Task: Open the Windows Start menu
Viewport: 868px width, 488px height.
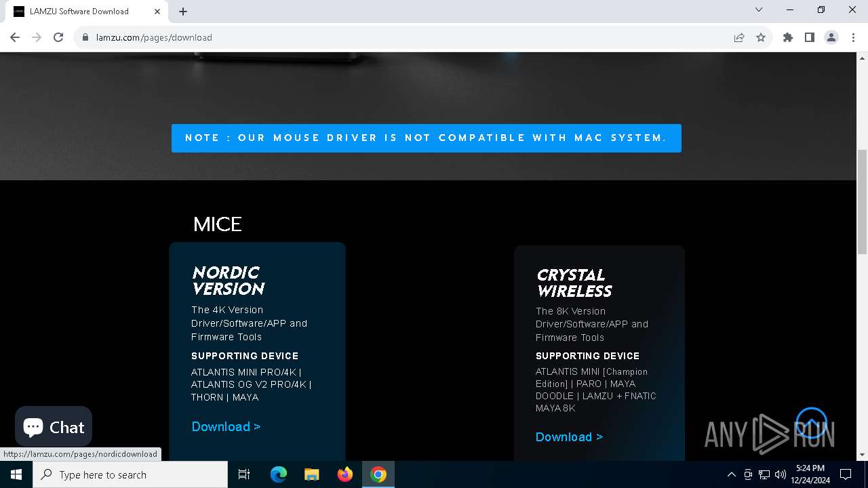Action: pos(16,474)
